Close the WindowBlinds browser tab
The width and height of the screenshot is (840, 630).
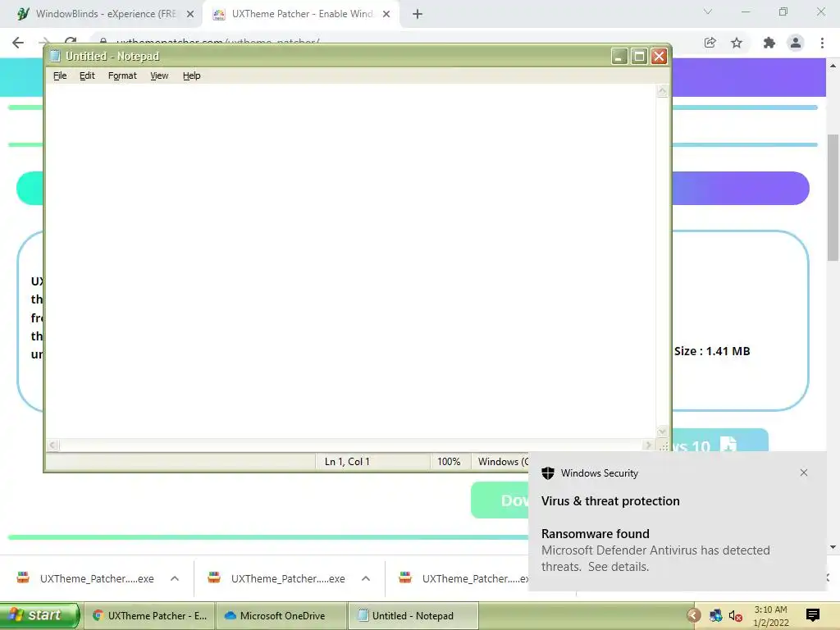[190, 14]
